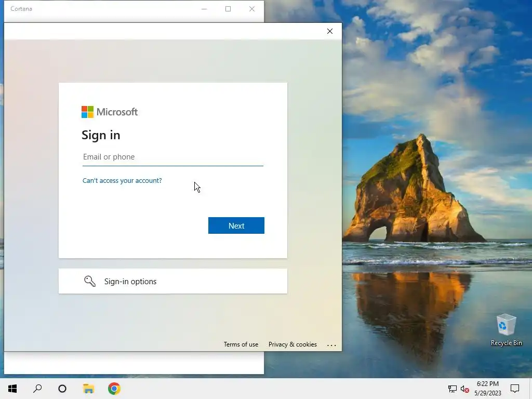Screen dimensions: 532x399
Task: Click the Sign in heading text
Action: coord(101,135)
